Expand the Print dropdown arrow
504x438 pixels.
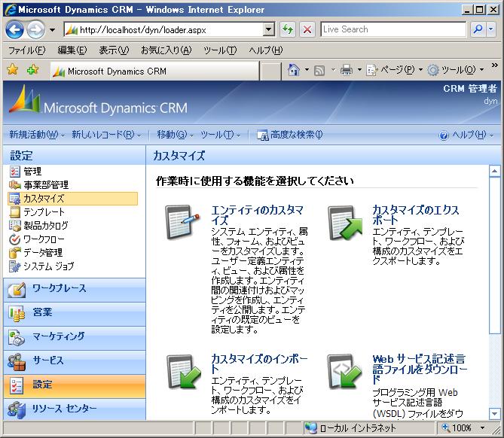(x=359, y=70)
